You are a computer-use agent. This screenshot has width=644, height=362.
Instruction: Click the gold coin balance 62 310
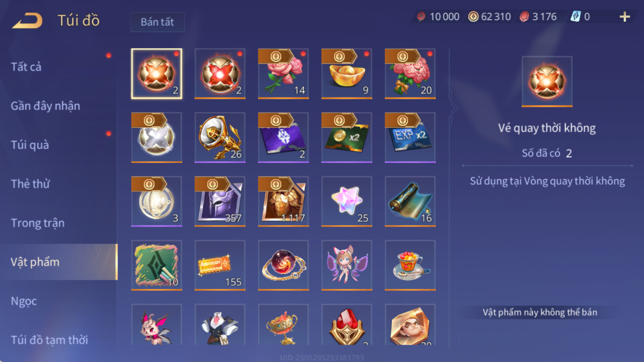489,17
